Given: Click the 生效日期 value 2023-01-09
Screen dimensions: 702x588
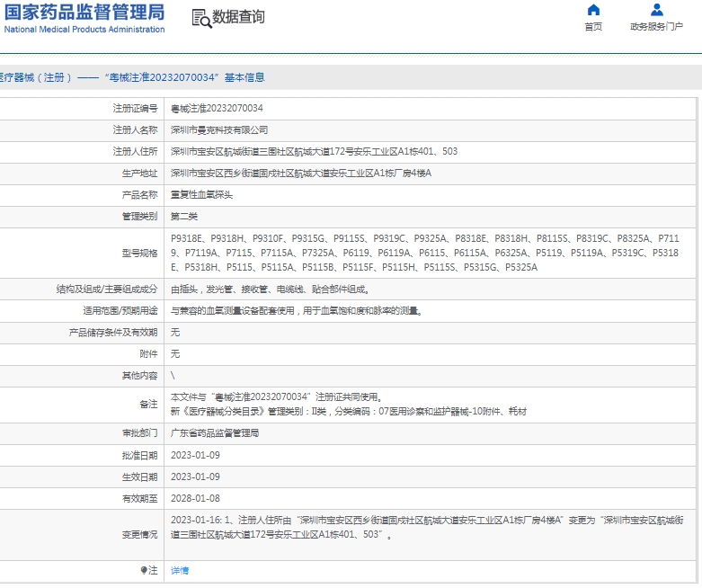Looking at the screenshot, I should click(195, 477).
